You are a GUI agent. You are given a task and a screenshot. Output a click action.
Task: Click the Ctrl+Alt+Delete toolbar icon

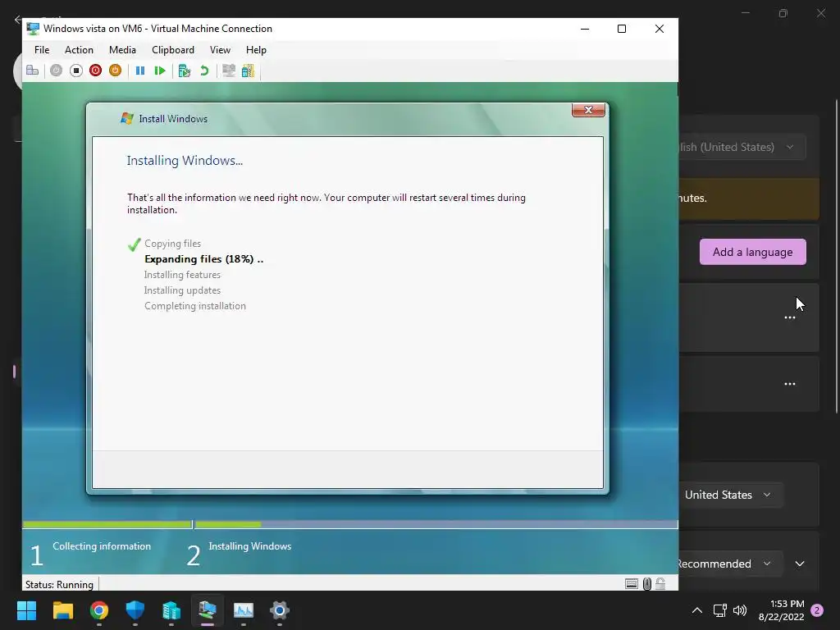pos(33,71)
